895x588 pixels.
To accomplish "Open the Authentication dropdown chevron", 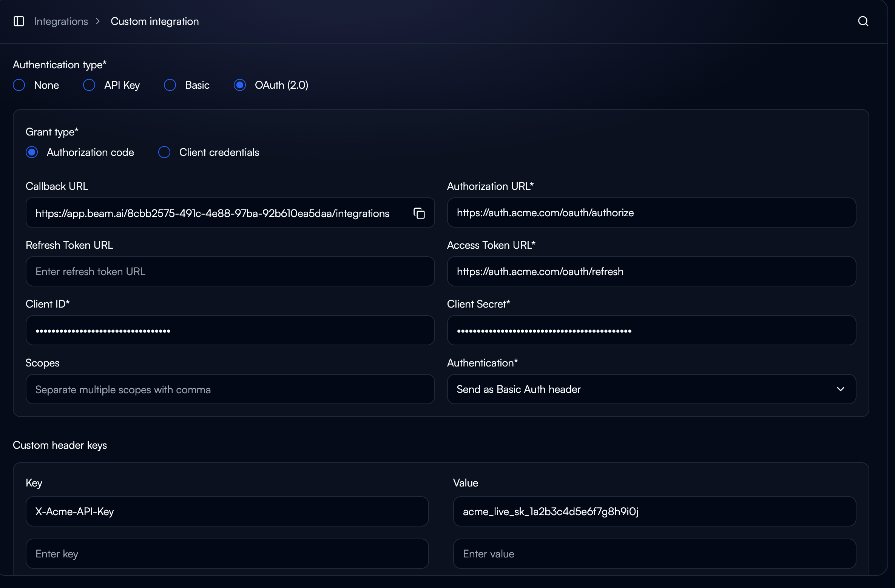I will point(840,389).
